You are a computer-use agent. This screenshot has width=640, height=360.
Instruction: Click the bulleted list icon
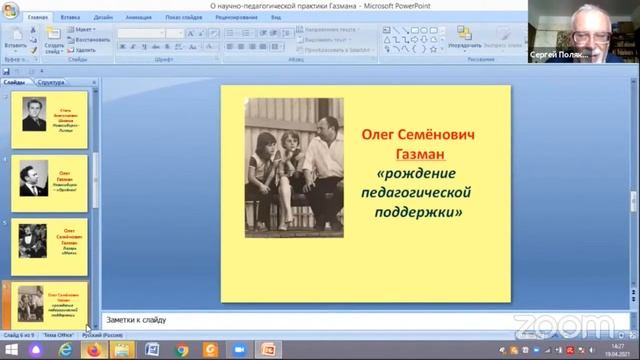(x=231, y=33)
